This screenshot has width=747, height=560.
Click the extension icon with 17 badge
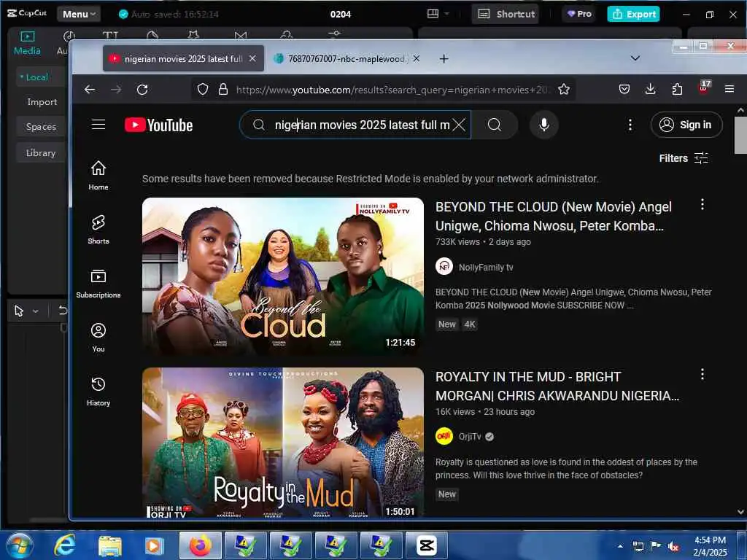(x=704, y=87)
